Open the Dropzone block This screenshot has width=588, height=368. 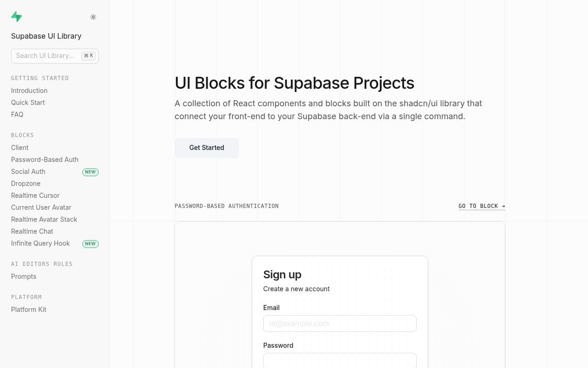click(25, 184)
